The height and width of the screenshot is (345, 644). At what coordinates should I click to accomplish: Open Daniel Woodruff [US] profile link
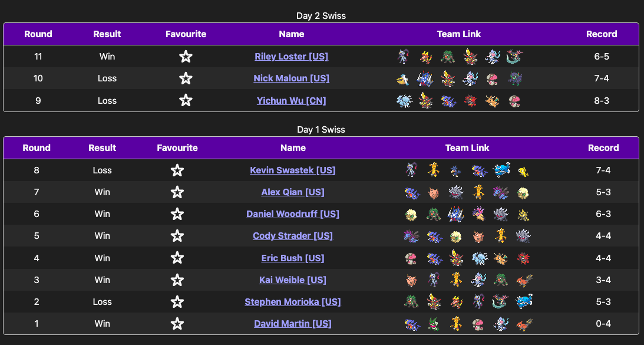(293, 214)
